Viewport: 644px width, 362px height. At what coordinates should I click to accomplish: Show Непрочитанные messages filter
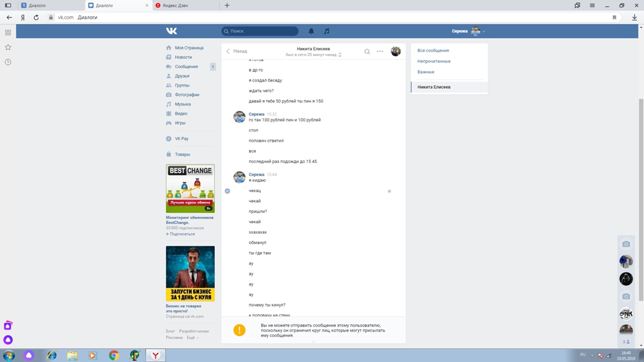[x=434, y=61]
